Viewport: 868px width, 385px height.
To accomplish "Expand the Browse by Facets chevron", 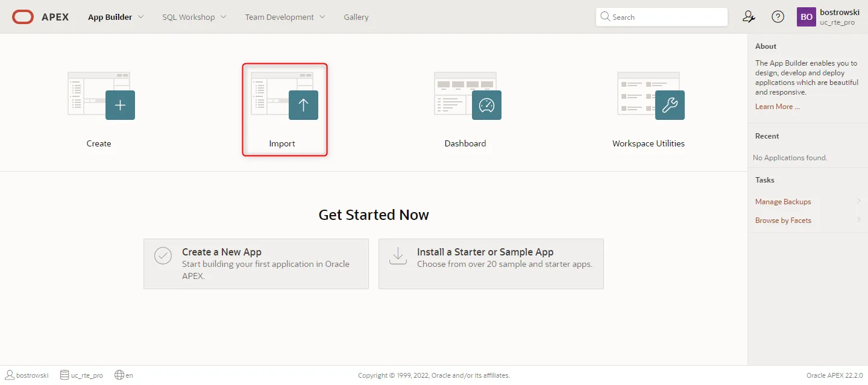I will click(858, 220).
